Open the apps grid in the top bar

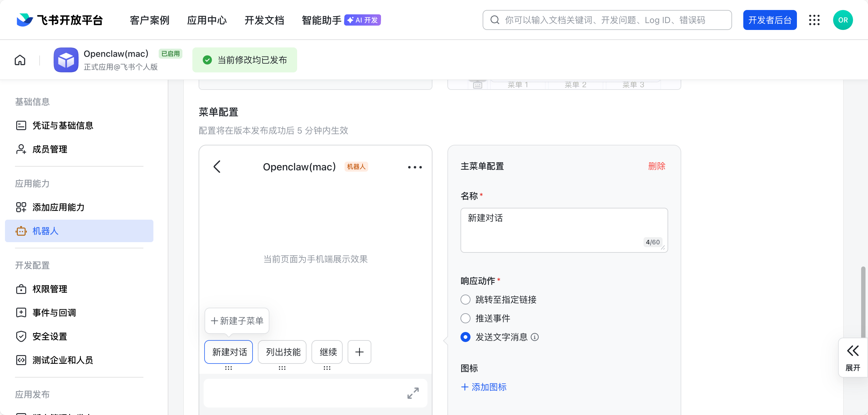click(x=814, y=20)
